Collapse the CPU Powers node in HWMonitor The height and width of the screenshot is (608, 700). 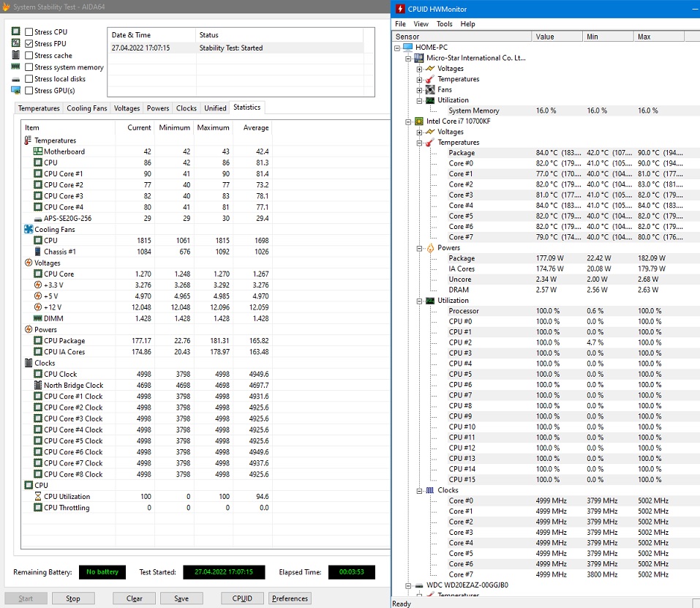pos(419,248)
